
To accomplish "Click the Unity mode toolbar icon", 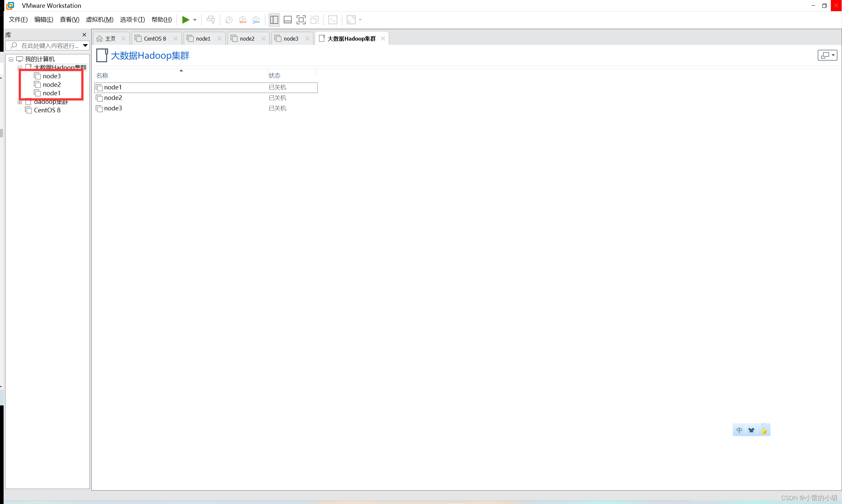I will click(314, 20).
